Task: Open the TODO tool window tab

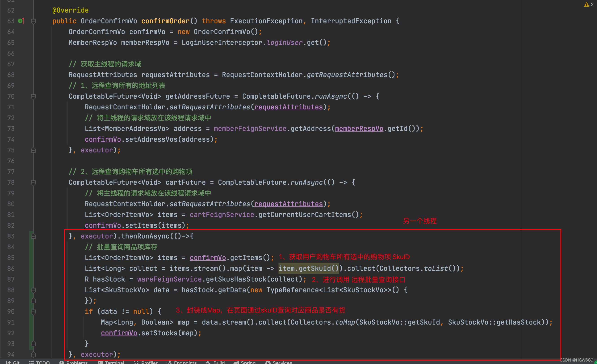Action: tap(39, 362)
